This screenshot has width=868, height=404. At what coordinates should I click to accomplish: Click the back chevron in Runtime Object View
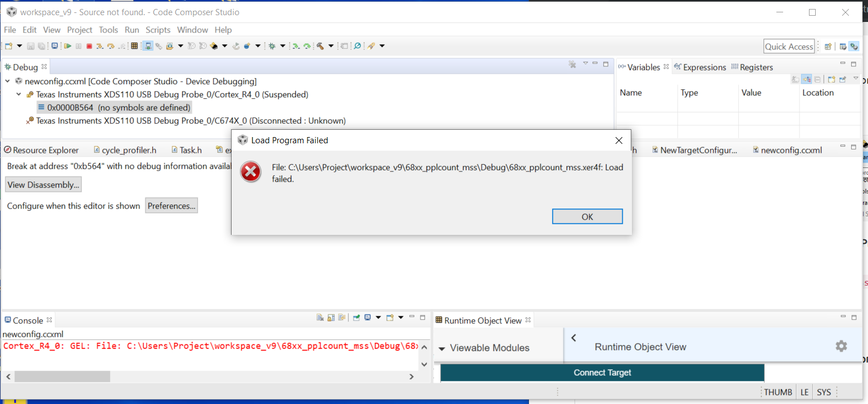point(574,338)
